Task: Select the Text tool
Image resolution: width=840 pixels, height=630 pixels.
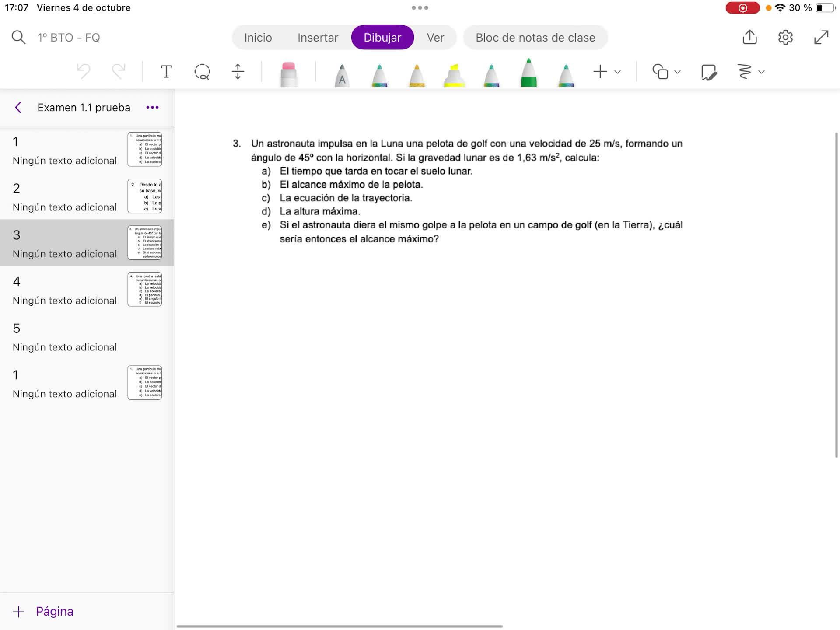Action: [166, 72]
